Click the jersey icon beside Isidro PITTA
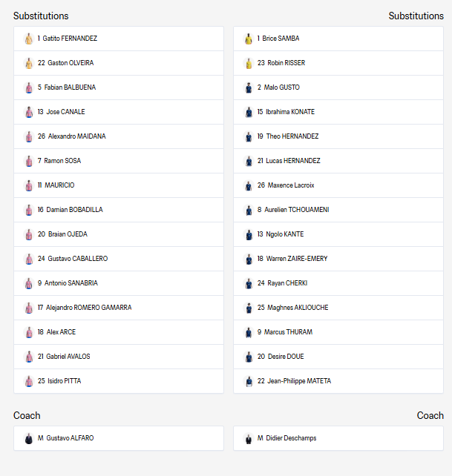 pyautogui.click(x=29, y=381)
